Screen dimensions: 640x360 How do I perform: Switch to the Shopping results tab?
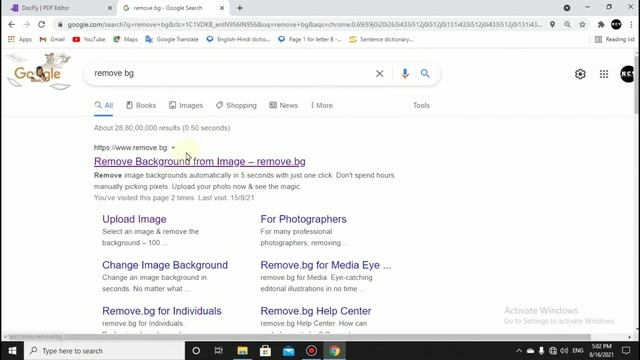(236, 105)
